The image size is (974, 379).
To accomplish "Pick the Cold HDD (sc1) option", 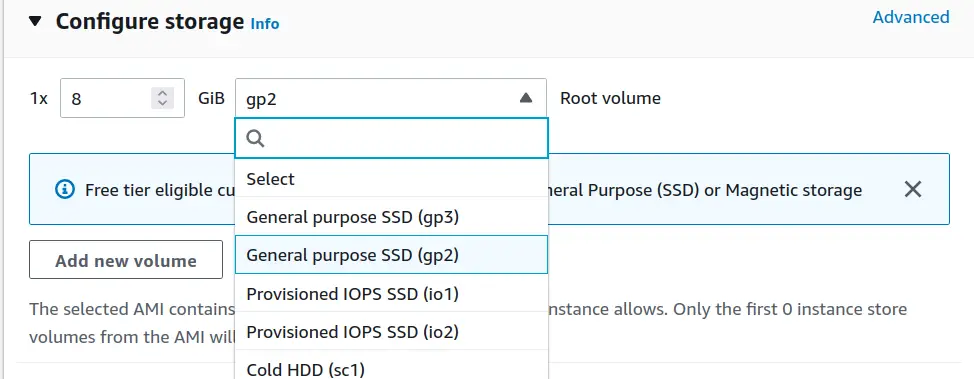I will 391,369.
